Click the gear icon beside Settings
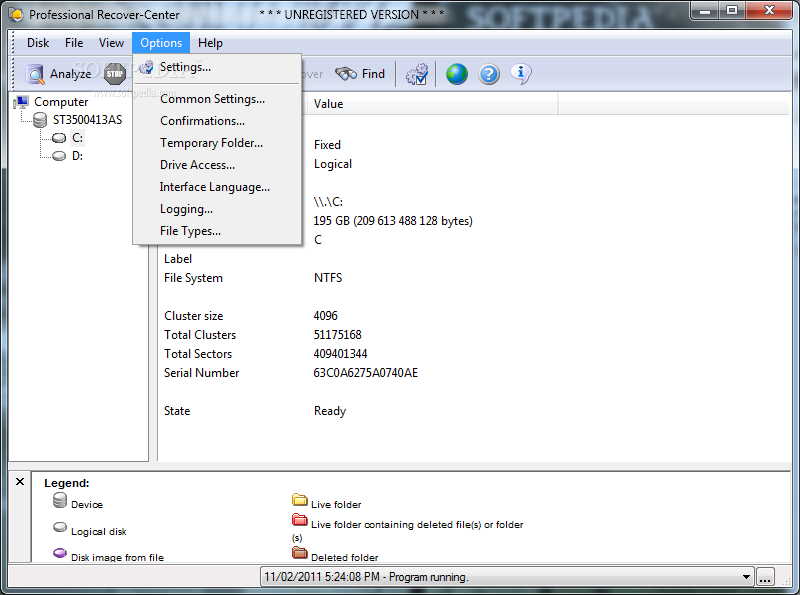This screenshot has width=800, height=595. [146, 67]
